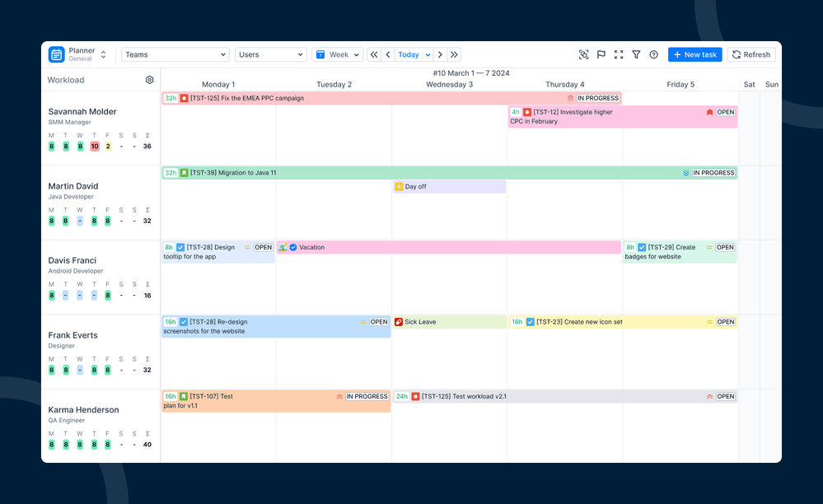This screenshot has width=823, height=504.
Task: Click OPEN status on TST-12 task
Action: click(725, 112)
